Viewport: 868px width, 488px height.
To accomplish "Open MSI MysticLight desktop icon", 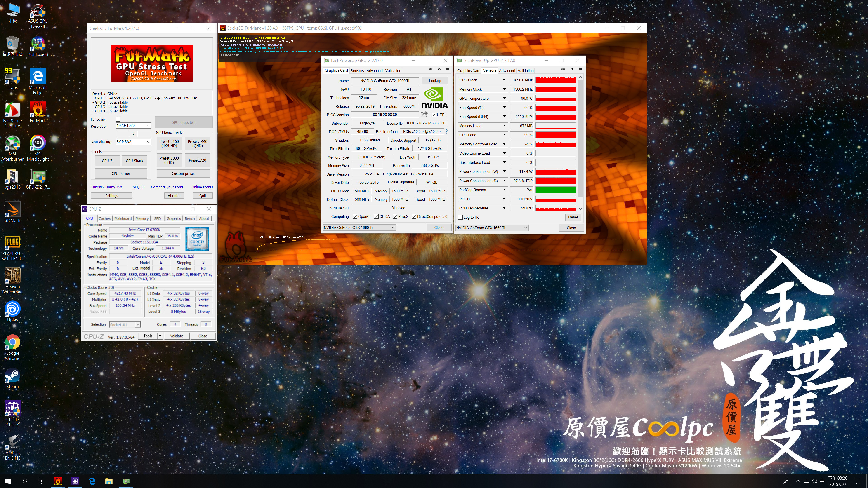I will [38, 148].
